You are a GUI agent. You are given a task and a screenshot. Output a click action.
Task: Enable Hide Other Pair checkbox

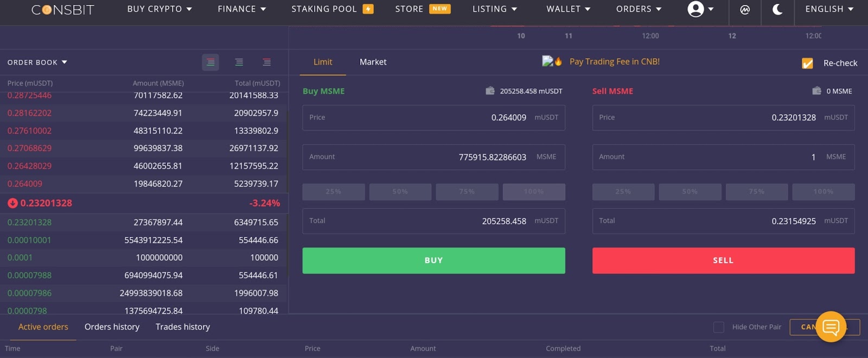click(719, 327)
